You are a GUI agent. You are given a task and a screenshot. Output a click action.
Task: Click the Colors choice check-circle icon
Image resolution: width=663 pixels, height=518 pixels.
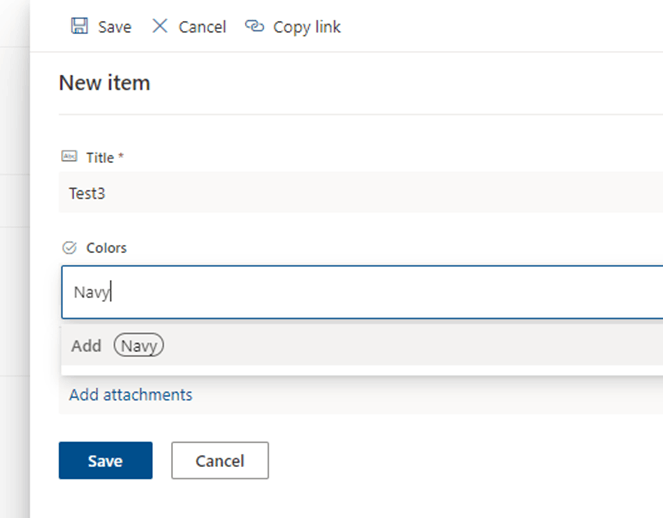[69, 248]
